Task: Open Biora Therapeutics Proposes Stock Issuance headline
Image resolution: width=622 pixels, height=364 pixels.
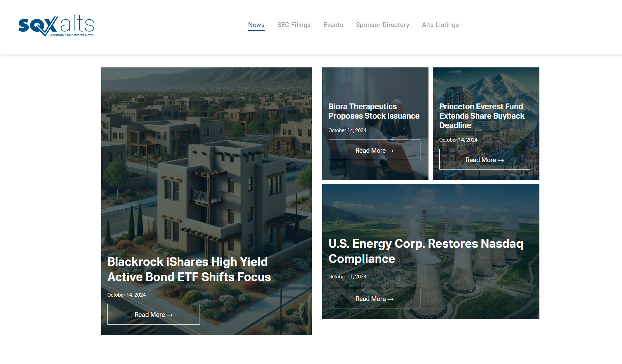Action: click(374, 111)
